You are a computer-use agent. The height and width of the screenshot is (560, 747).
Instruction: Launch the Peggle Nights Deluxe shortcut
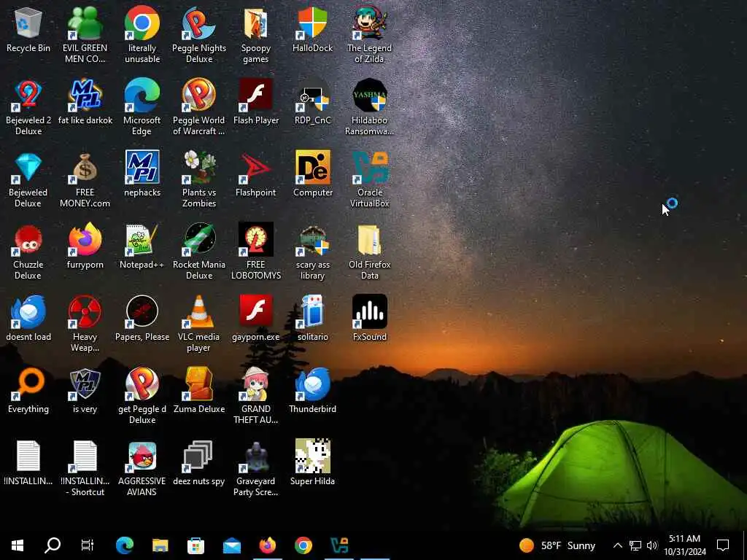point(199,35)
